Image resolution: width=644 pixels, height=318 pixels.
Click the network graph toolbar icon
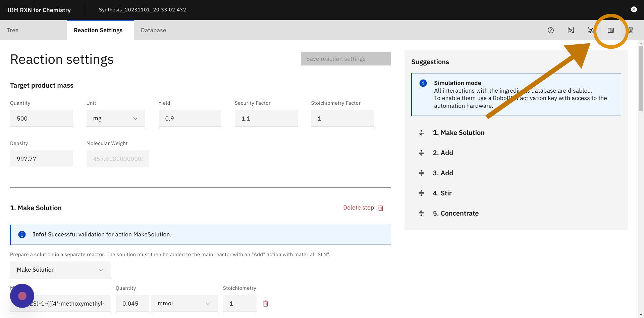pyautogui.click(x=590, y=30)
